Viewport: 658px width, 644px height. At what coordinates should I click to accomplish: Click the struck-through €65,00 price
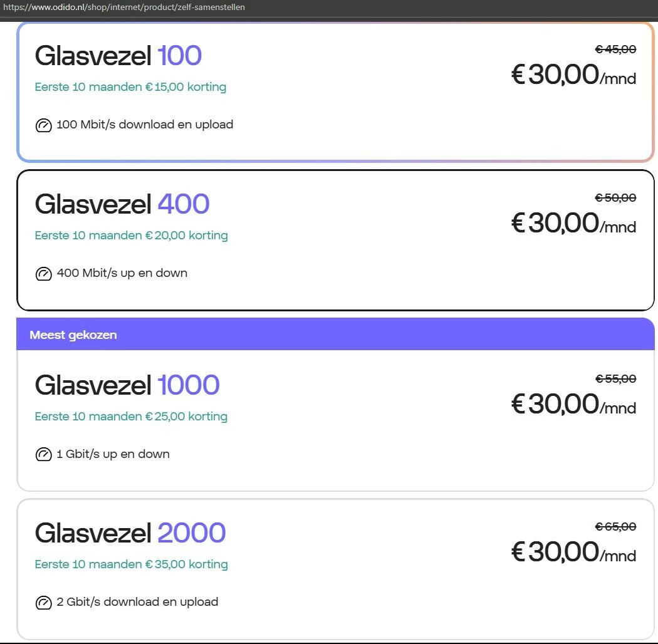(x=615, y=527)
